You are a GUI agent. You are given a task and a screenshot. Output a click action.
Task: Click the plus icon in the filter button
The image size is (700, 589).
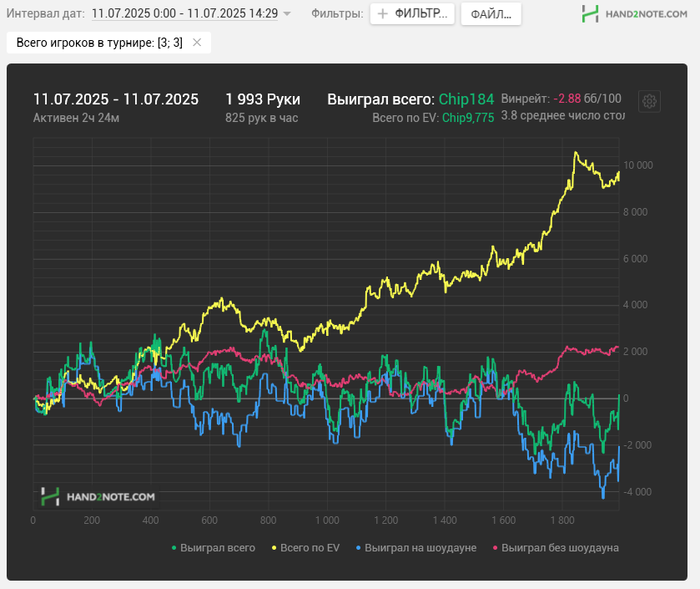[x=382, y=14]
